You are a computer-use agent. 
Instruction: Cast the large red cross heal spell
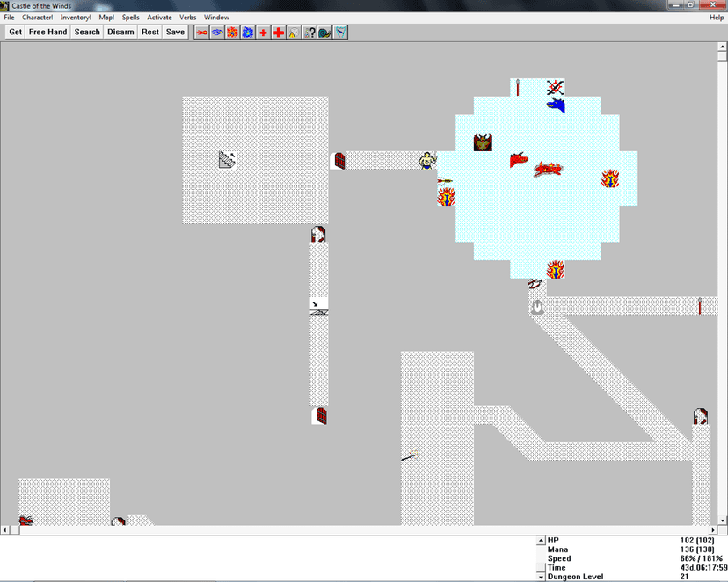click(x=279, y=33)
